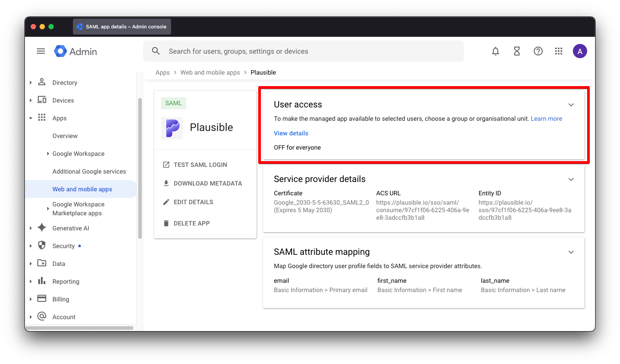Image resolution: width=620 pixels, height=364 pixels.
Task: Click the Apps breadcrumb link
Action: pos(162,72)
